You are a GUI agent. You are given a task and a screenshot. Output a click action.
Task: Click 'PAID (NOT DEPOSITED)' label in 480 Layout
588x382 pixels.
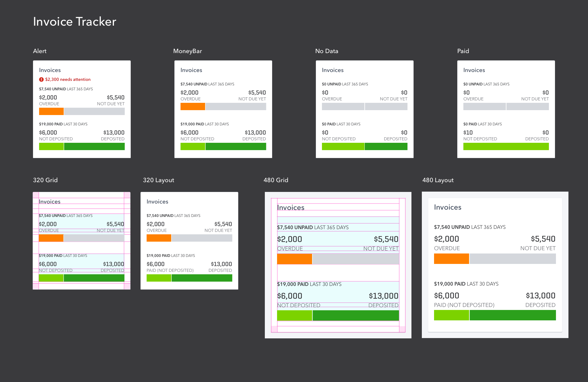pos(464,305)
